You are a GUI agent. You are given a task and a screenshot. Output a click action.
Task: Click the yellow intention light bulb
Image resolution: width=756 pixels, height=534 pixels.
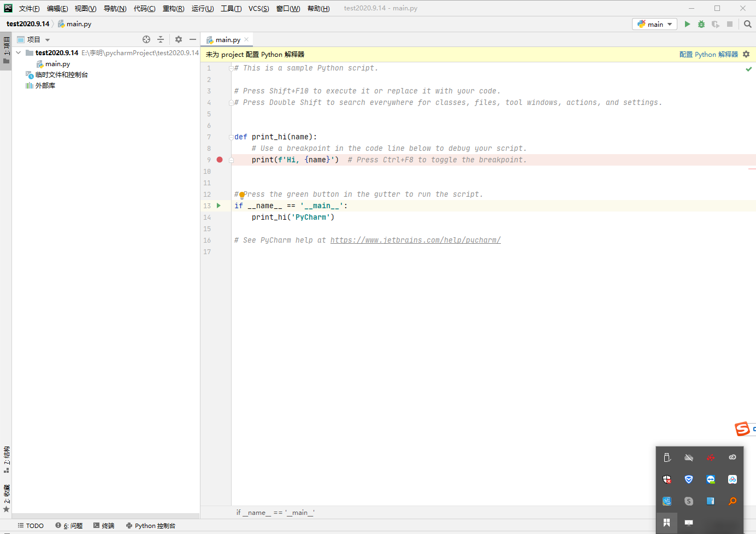[242, 195]
